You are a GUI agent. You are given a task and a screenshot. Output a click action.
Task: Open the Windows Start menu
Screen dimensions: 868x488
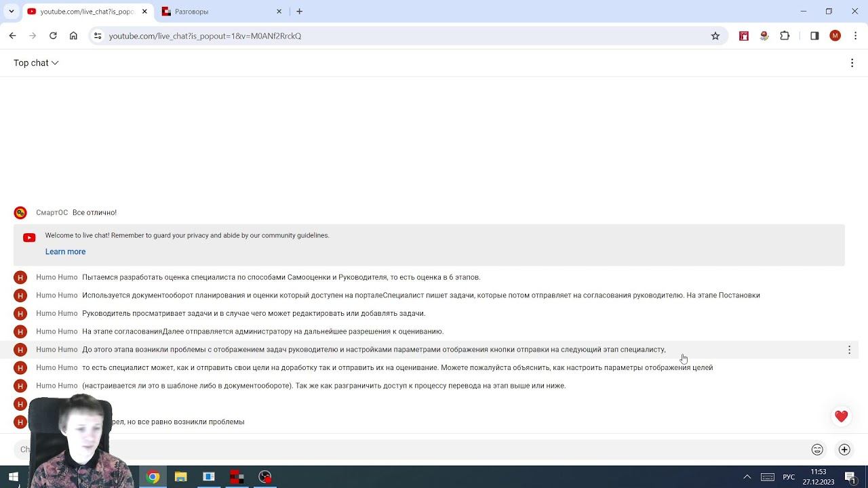(x=13, y=476)
